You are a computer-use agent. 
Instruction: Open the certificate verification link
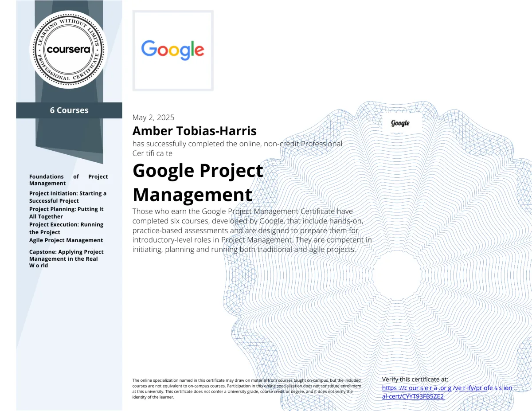(x=447, y=392)
